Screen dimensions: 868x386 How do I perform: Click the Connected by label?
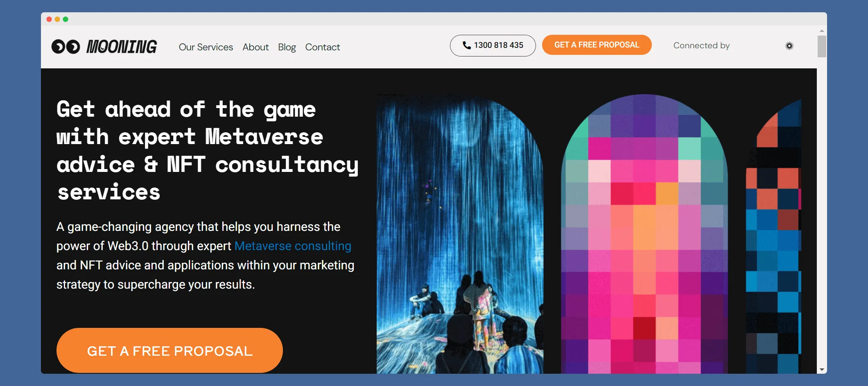coord(701,45)
